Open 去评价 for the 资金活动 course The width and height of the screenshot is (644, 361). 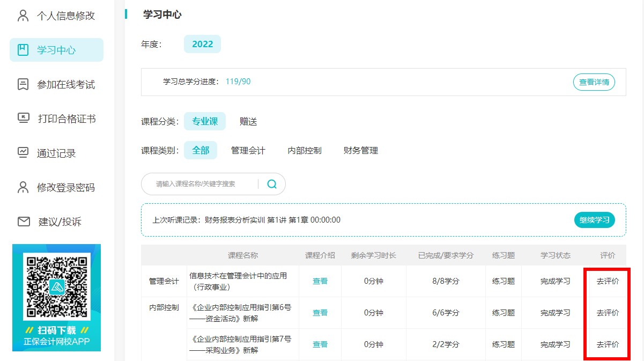point(608,313)
